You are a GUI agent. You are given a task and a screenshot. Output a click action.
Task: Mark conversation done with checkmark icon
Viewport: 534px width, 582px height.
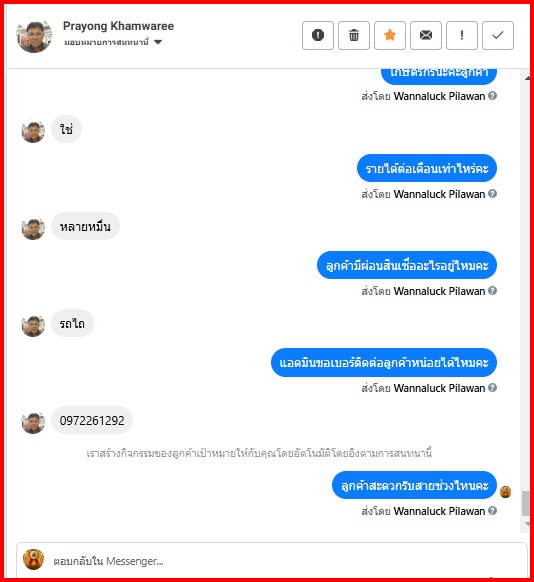click(x=498, y=35)
